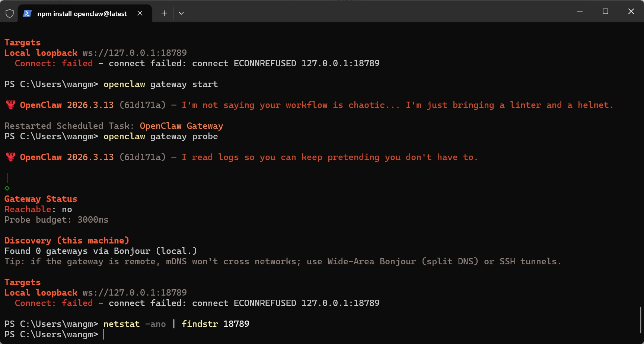This screenshot has height=344, width=644.
Task: Click the red lobster icon before 'linter and a helmet' banner
Action: pos(11,105)
